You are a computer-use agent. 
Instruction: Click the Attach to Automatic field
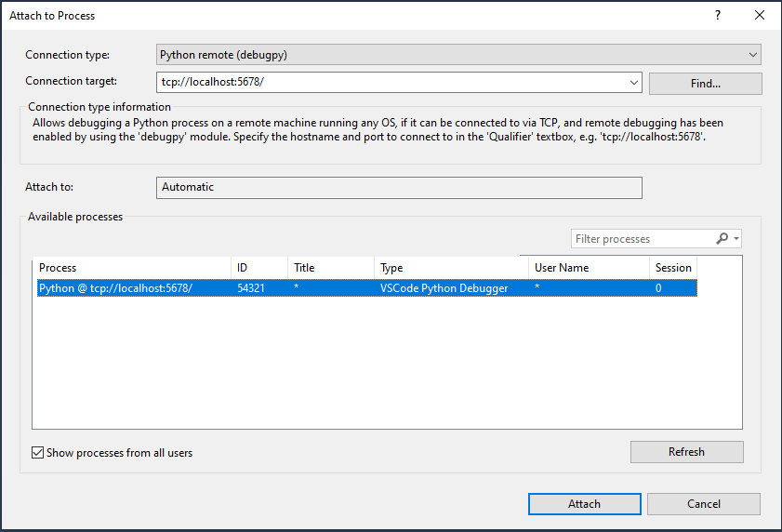click(x=399, y=188)
